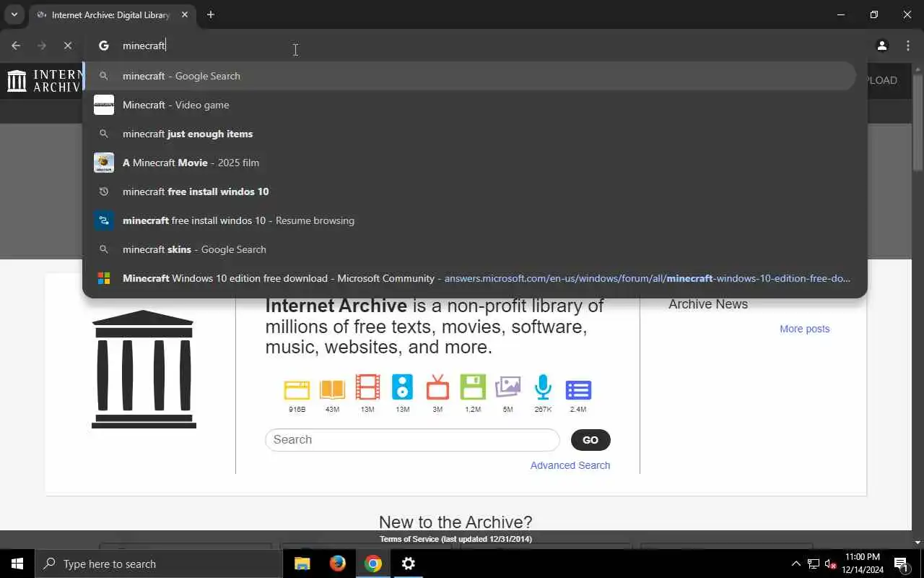Click the taskbar 'Type here to search' box

(x=159, y=564)
